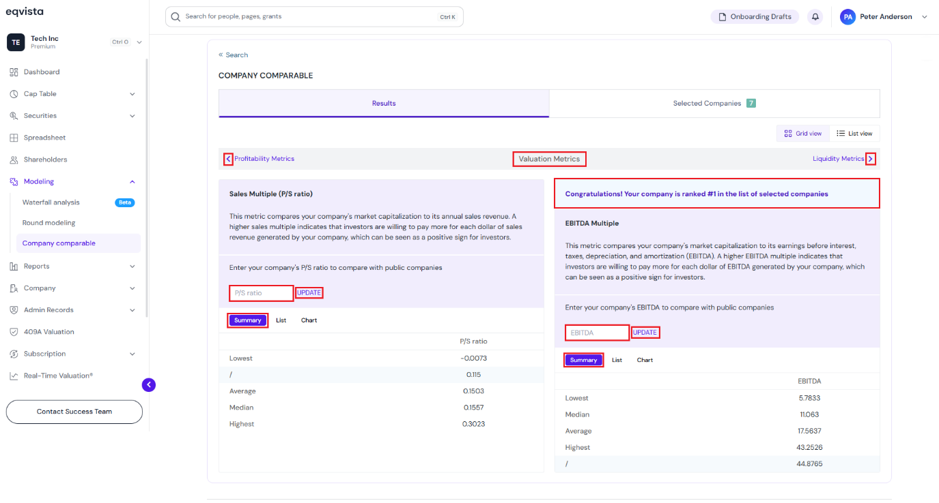Click UPDATE next to EBITDA field

(x=645, y=332)
